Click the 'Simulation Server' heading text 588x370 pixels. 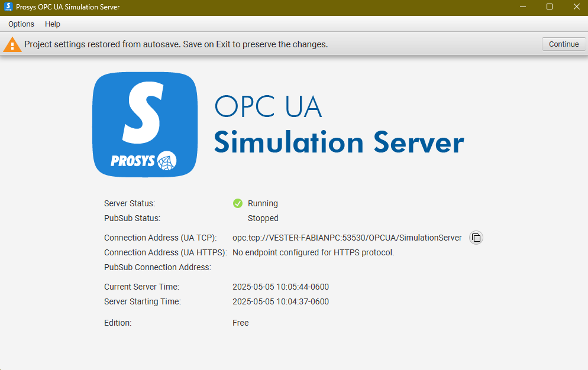click(x=339, y=143)
